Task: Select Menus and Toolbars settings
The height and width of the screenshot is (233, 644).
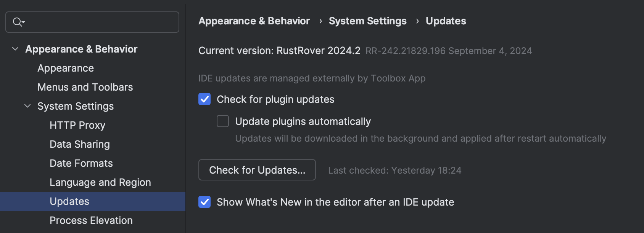Action: click(x=85, y=87)
